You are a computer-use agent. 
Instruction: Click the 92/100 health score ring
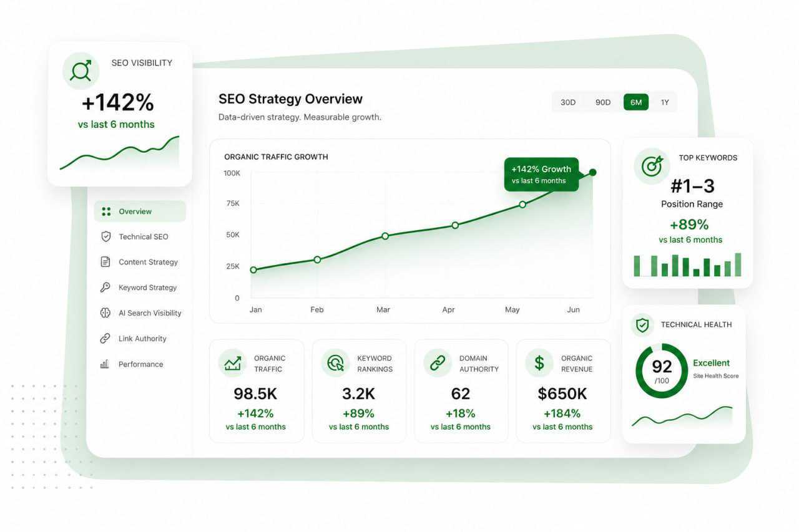(662, 371)
